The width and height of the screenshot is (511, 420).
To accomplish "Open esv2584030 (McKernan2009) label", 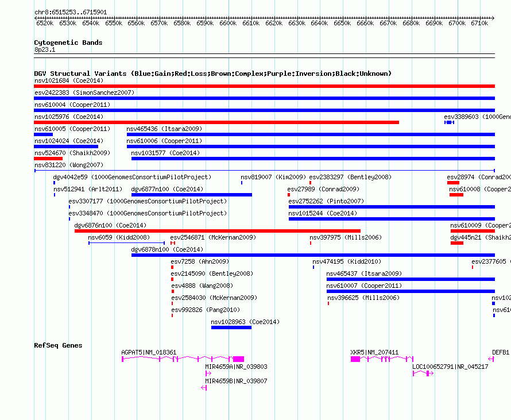I will [214, 298].
